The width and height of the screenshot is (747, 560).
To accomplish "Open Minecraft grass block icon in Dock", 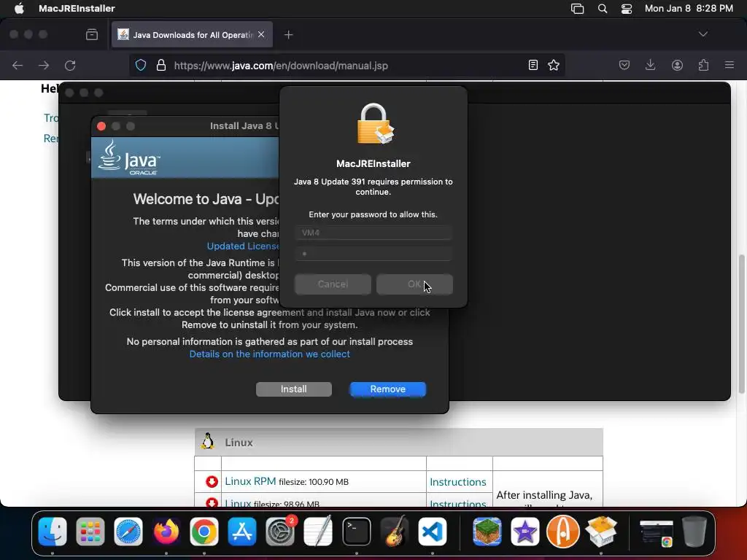I will (x=487, y=532).
